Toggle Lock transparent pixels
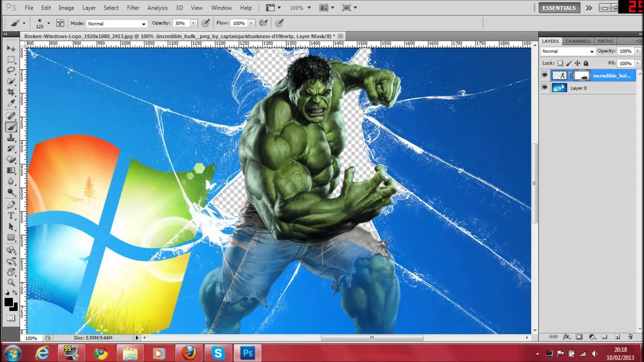This screenshot has width=644, height=362. point(560,63)
